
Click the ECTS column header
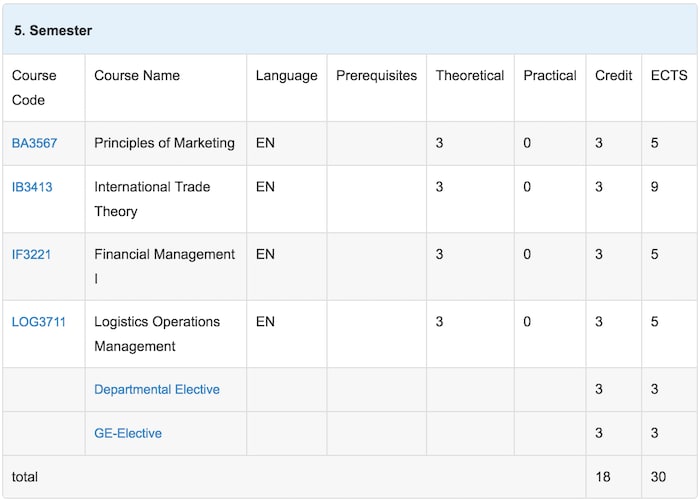pos(669,76)
